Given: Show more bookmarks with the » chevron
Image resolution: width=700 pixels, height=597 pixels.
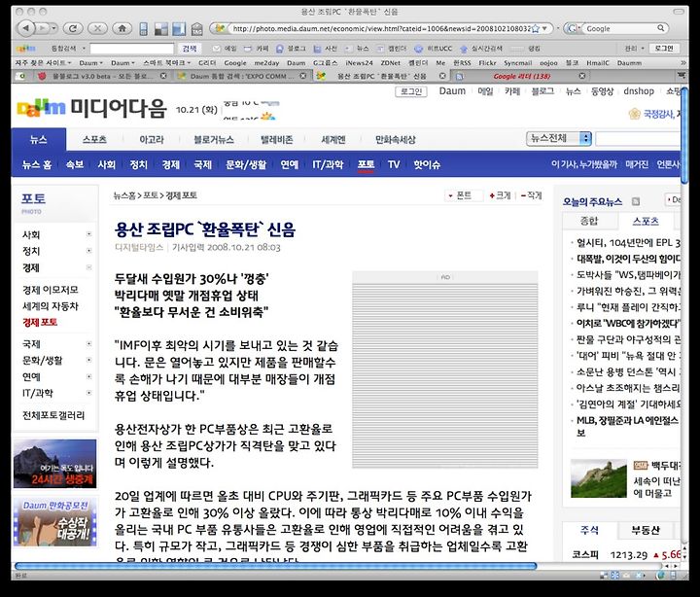Looking at the screenshot, I should click(x=683, y=63).
